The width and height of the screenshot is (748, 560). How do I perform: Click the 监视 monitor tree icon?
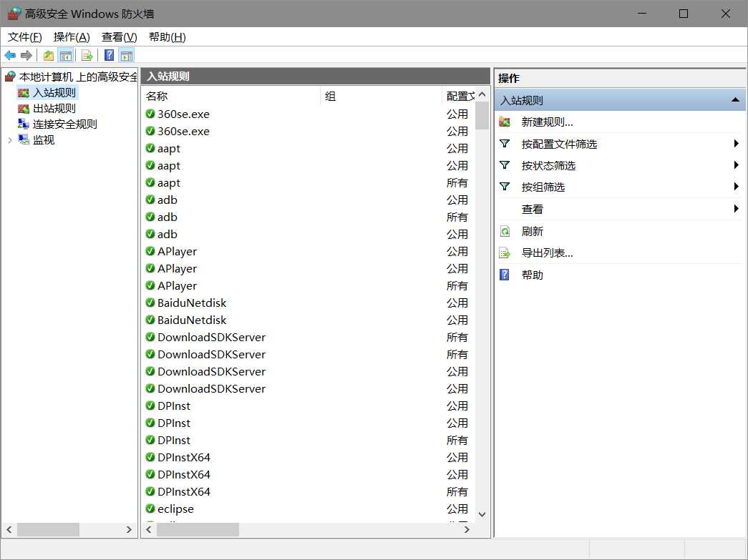click(x=24, y=139)
